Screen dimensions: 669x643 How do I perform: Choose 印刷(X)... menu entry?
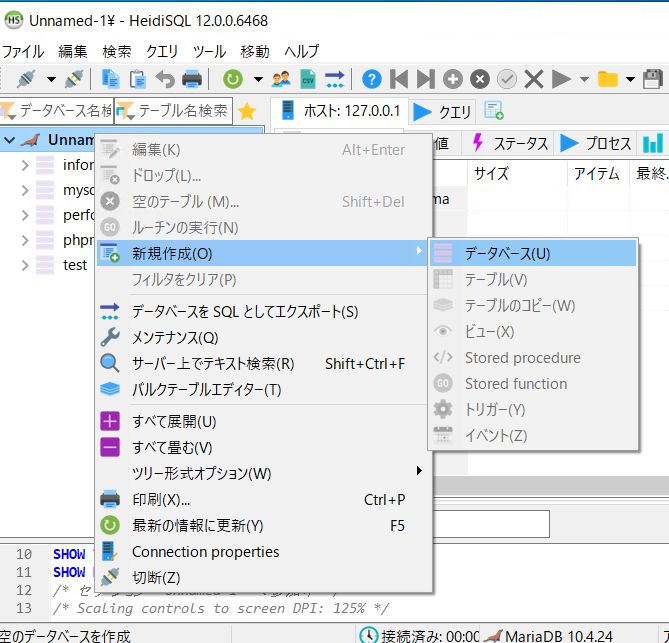(262, 500)
